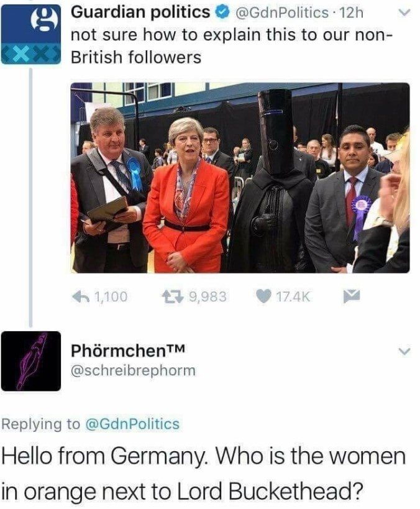
Task: Open Phörmchen profile avatar
Action: tap(31, 361)
